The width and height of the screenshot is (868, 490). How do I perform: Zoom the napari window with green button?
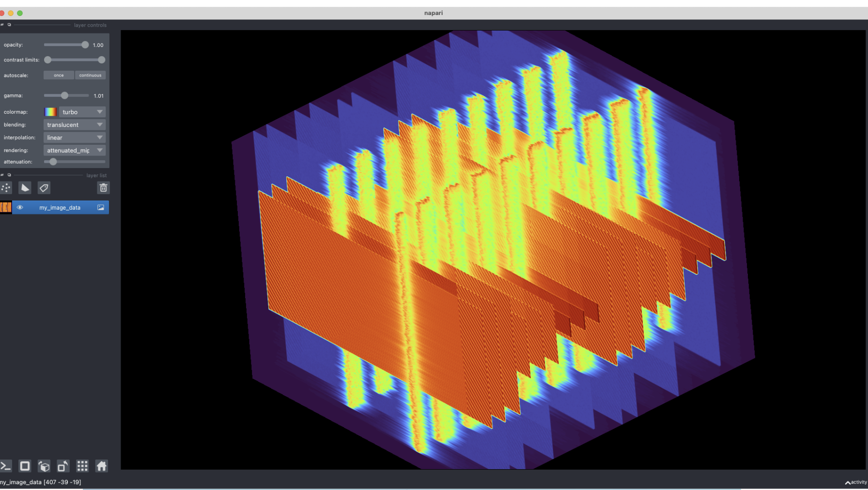coord(20,13)
